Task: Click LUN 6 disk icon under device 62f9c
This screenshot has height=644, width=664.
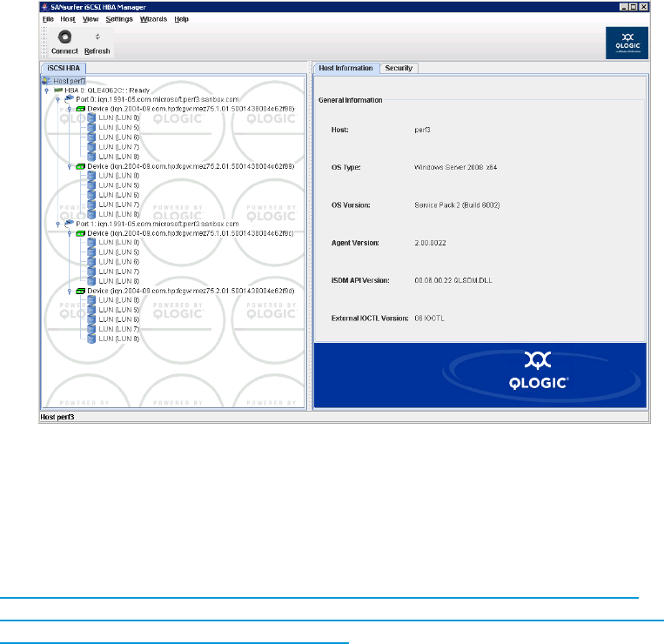Action: point(91,262)
